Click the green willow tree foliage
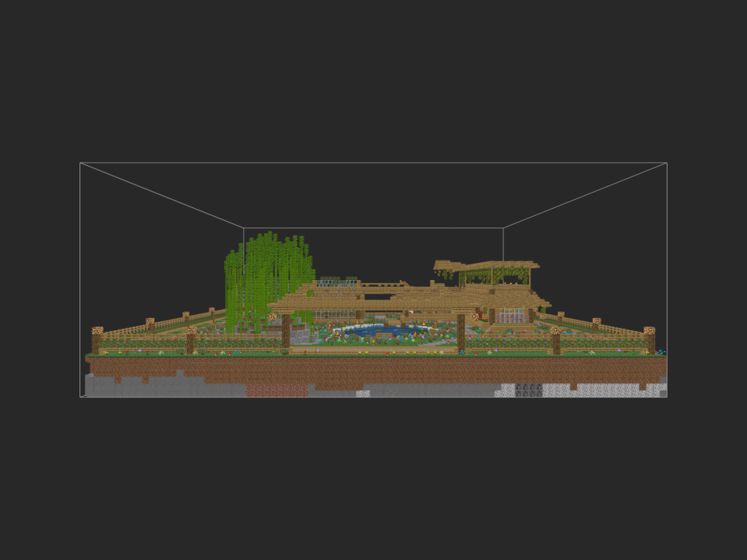The image size is (747, 560). pyautogui.click(x=269, y=281)
